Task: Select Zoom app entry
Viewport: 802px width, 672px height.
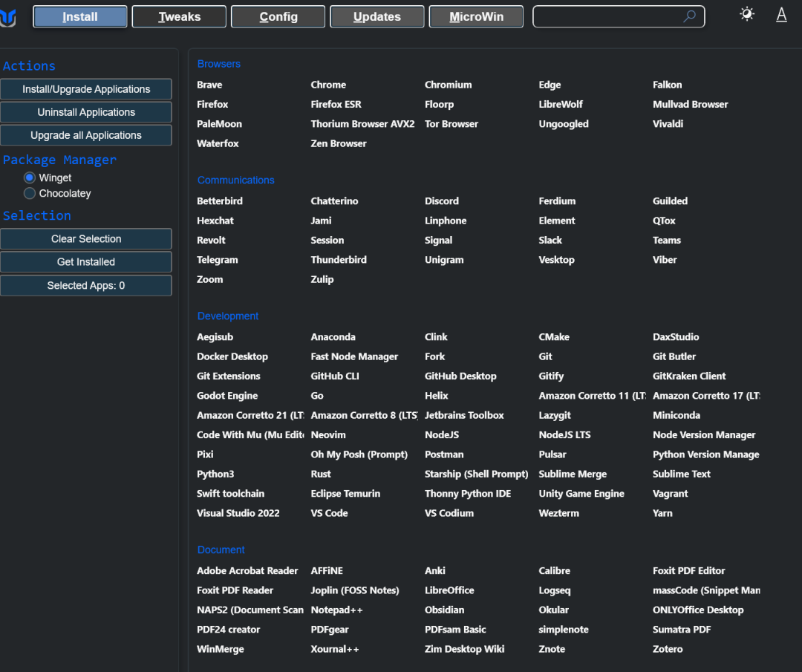Action: (209, 279)
